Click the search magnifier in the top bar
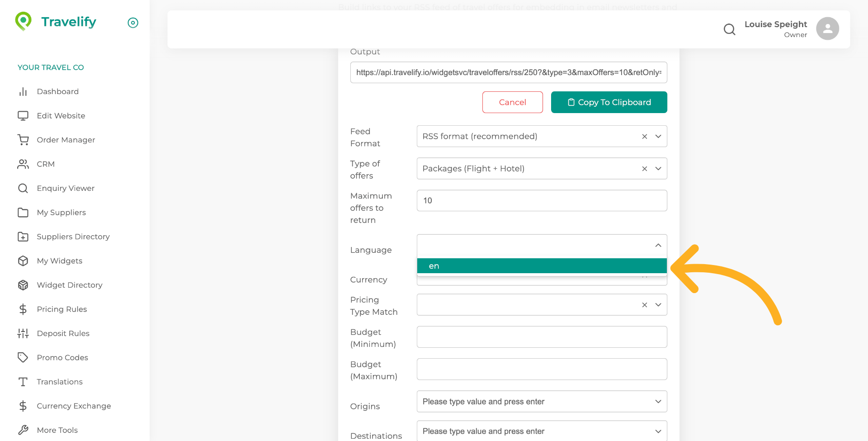Viewport: 868px width, 441px height. coord(729,29)
